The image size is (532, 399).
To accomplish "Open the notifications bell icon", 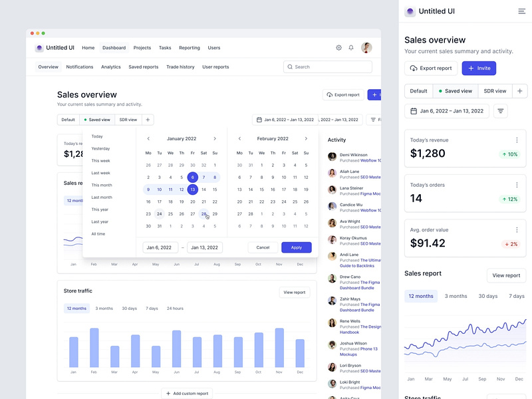I will (351, 47).
